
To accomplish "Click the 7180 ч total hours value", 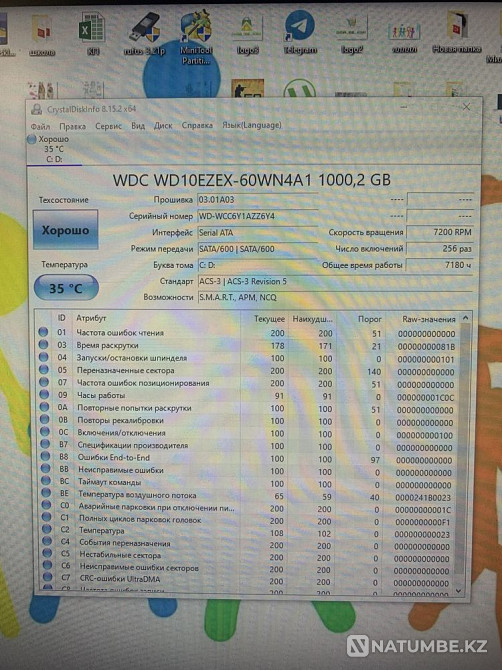I will (x=440, y=265).
